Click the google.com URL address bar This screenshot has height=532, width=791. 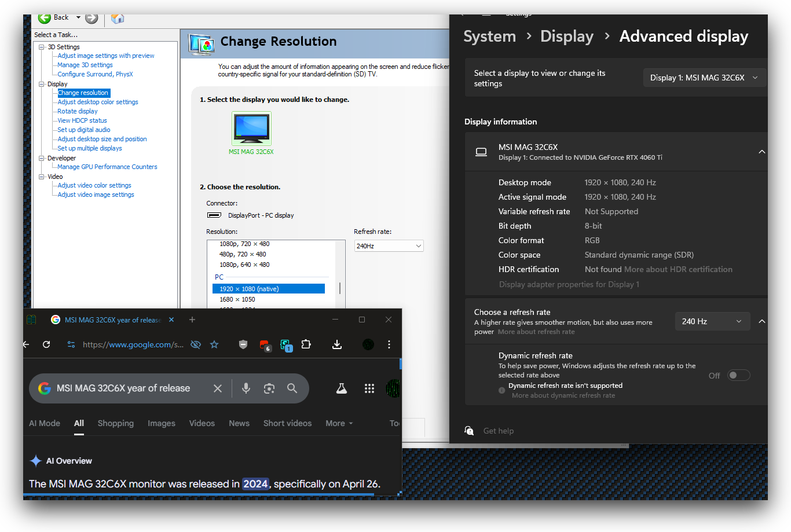click(x=133, y=344)
